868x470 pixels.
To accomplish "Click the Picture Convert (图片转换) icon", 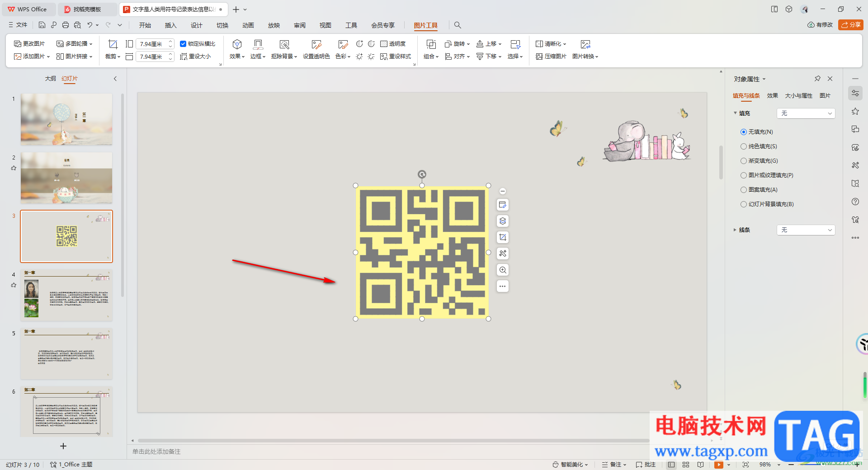I will point(585,44).
